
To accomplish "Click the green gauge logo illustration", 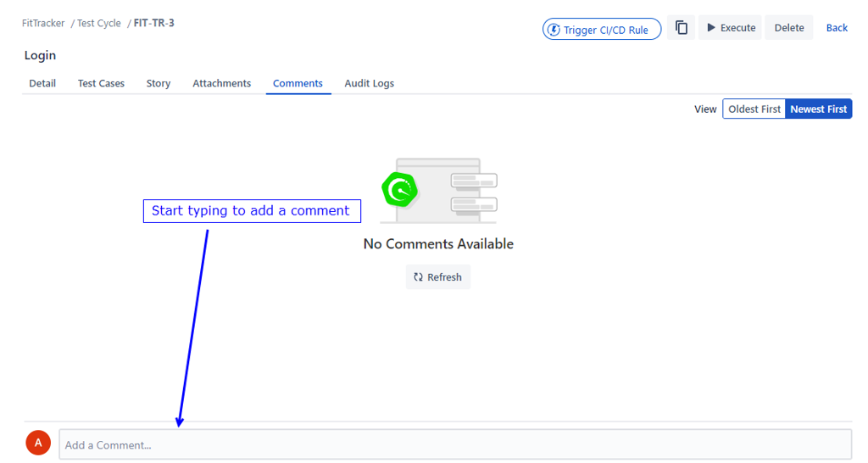I will (398, 189).
